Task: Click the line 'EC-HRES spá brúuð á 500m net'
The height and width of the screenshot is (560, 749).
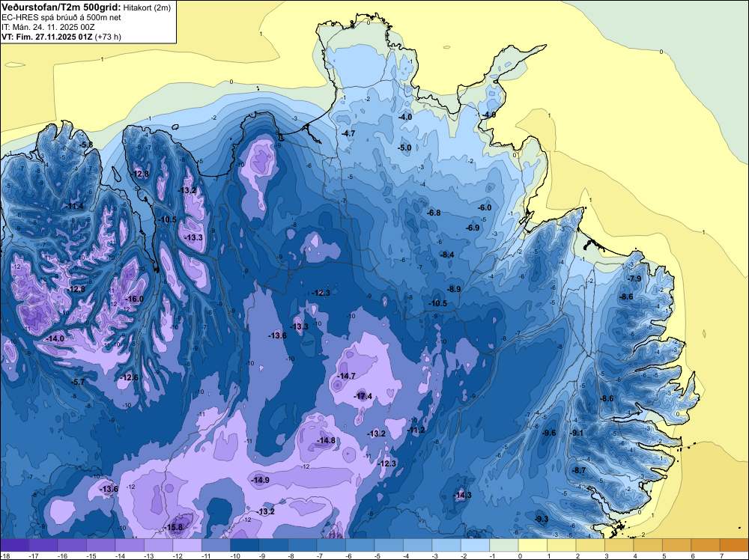Action: pos(61,17)
